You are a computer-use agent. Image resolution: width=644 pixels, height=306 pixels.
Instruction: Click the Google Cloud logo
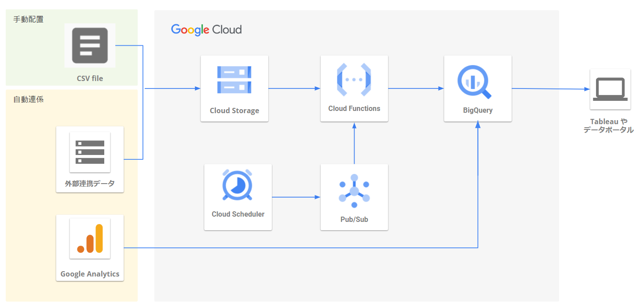206,29
